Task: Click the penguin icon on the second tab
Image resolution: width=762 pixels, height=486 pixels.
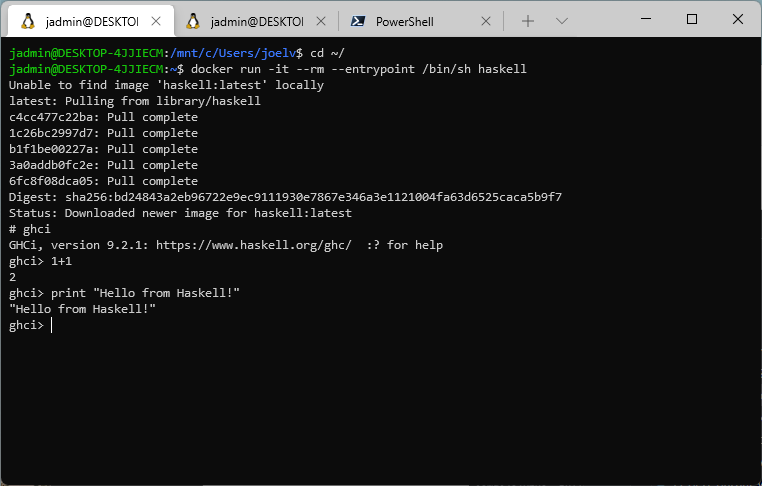Action: tap(193, 21)
